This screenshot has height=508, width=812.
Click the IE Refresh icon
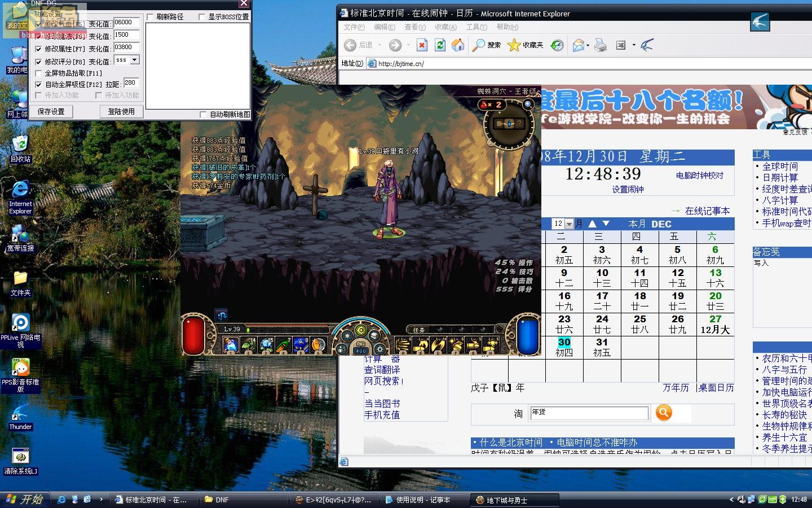tap(440, 45)
